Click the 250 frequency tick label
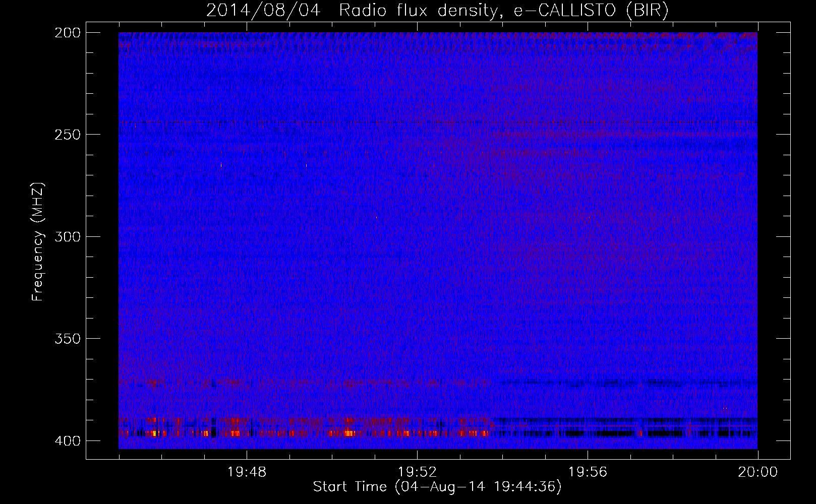Image resolution: width=816 pixels, height=504 pixels. 68,135
